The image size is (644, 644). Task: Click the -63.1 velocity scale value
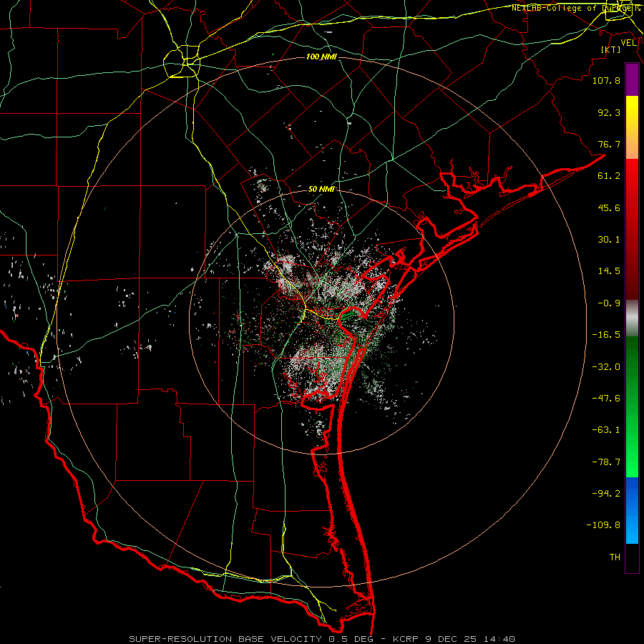pos(606,430)
